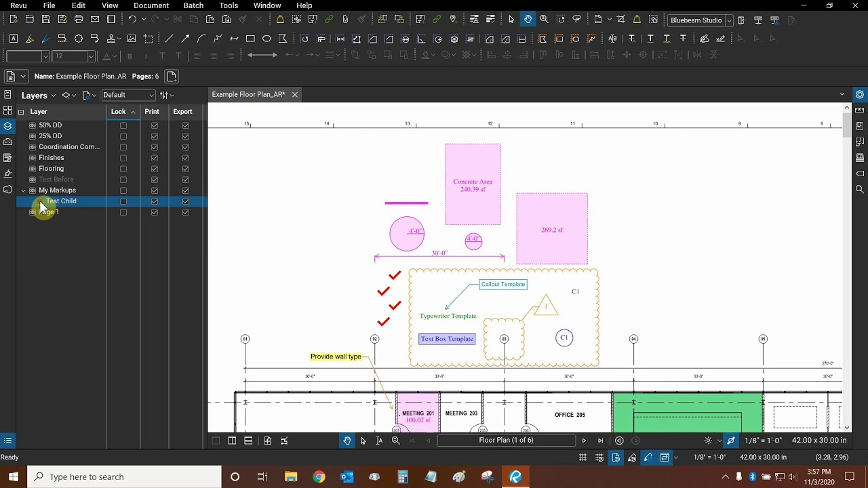Click the Windows search box

coord(125,477)
